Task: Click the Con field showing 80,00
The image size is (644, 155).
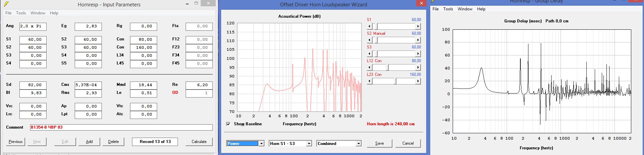Action: (x=143, y=40)
